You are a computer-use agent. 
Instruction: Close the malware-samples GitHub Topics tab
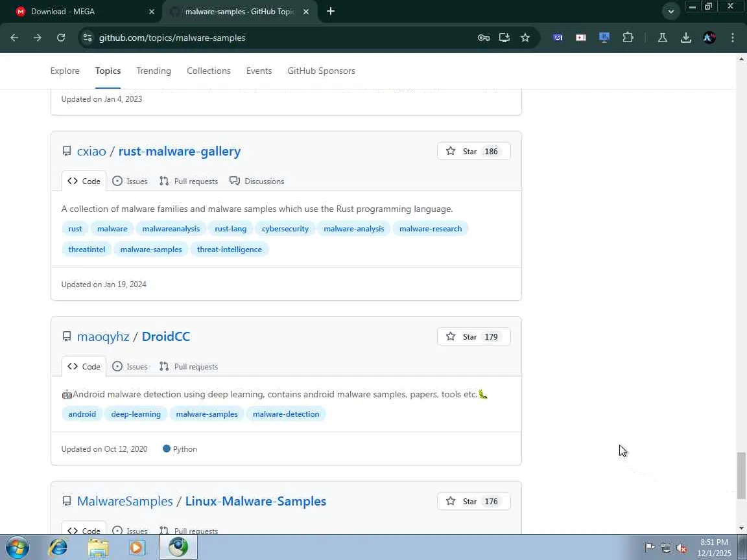[306, 12]
